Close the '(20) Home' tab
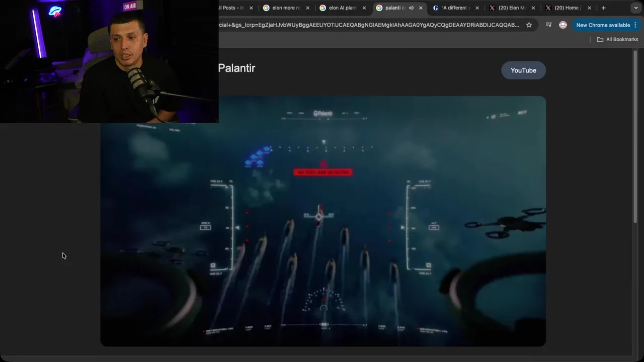This screenshot has height=362, width=644. [x=589, y=8]
